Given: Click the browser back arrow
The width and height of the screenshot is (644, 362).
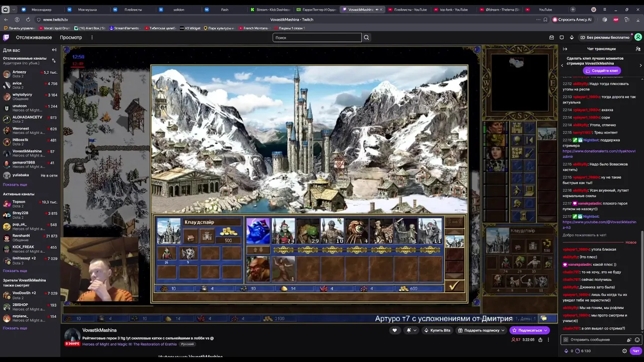Looking at the screenshot, I should [6, 20].
